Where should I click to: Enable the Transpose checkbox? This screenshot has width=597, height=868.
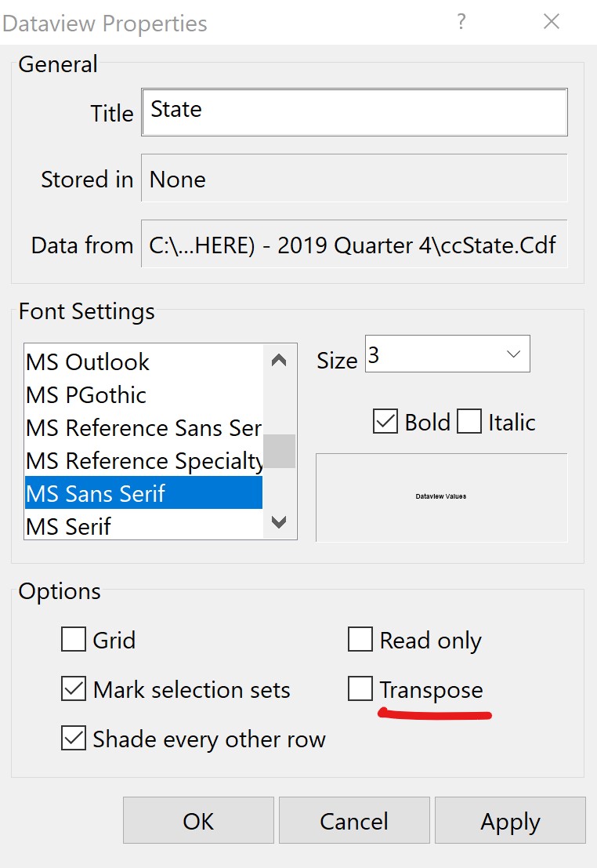point(360,689)
